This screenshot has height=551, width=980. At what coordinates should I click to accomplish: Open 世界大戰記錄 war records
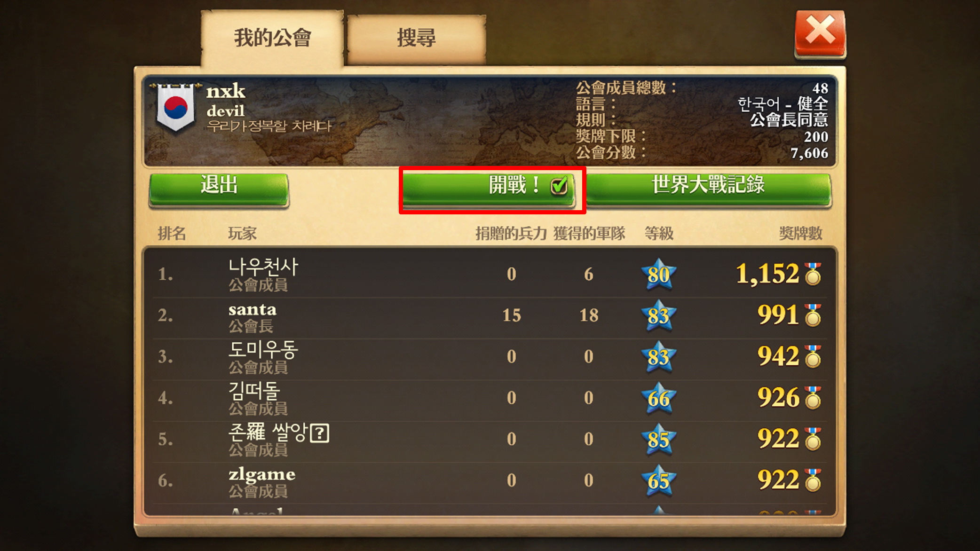(708, 189)
